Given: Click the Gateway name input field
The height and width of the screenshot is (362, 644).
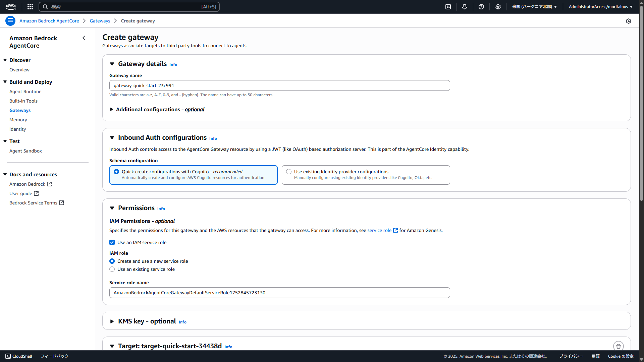Looking at the screenshot, I should coord(279,85).
